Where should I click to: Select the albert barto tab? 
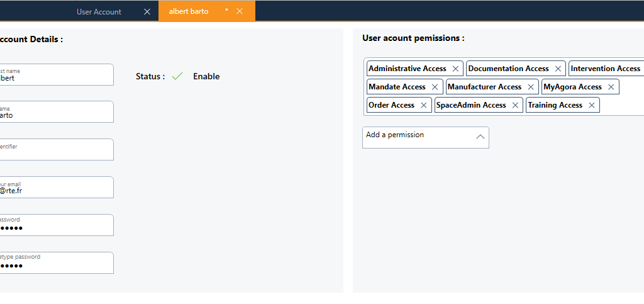click(x=189, y=11)
